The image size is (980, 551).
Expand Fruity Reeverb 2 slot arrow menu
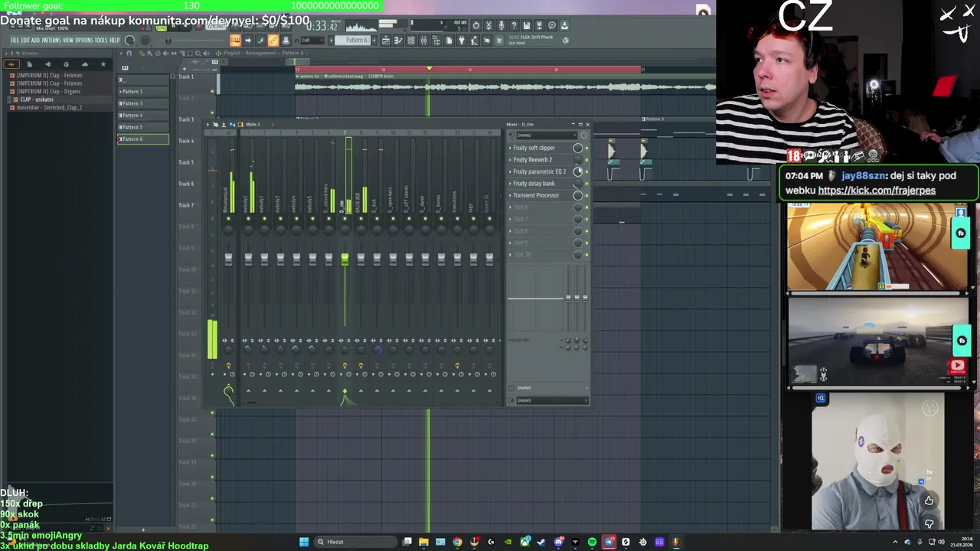click(510, 160)
